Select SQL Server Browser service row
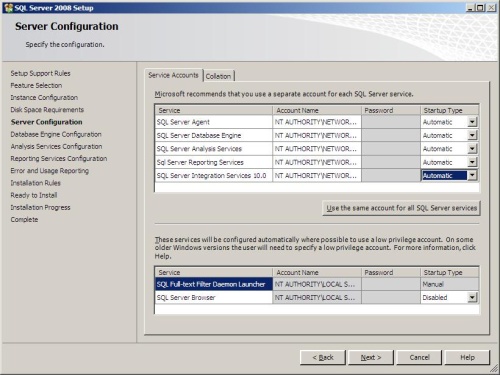This screenshot has width=500, height=375. [x=214, y=297]
